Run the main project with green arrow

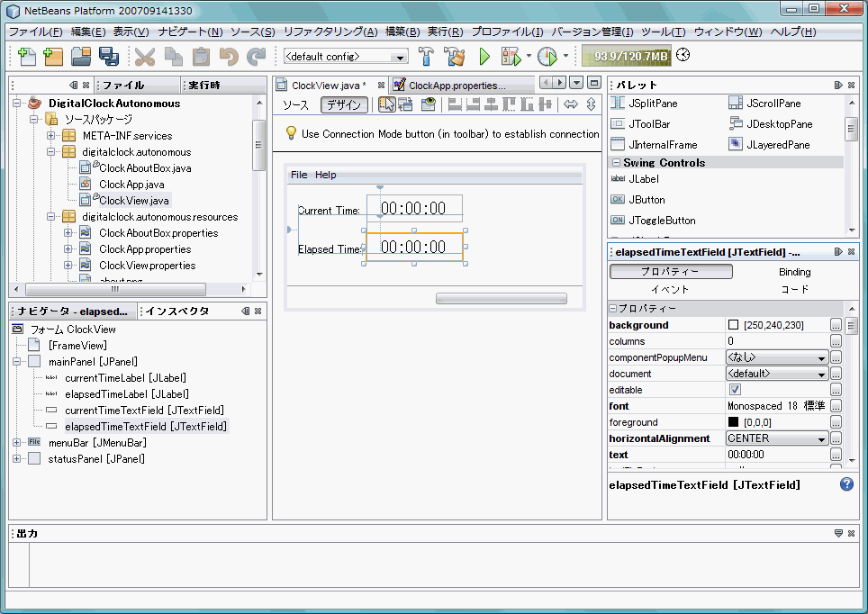[484, 56]
